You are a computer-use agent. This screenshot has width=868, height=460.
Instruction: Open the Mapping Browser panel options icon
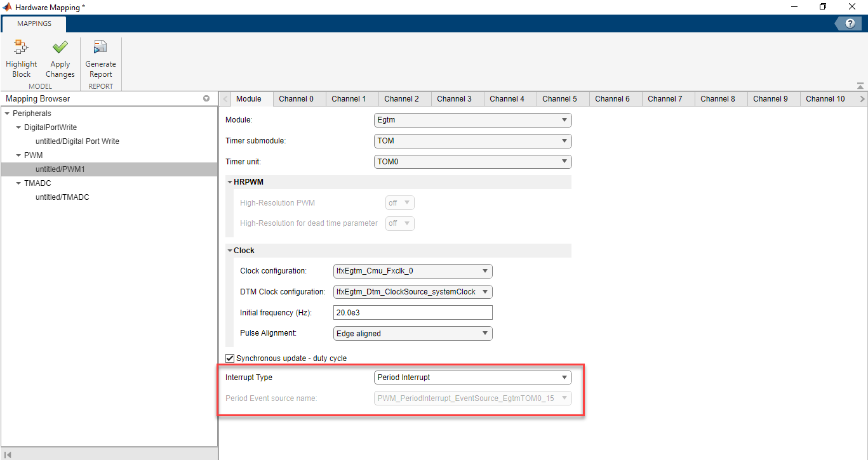[x=206, y=99]
